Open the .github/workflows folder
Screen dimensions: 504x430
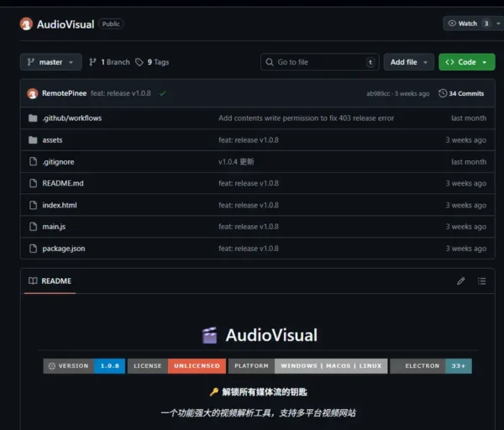click(x=72, y=118)
